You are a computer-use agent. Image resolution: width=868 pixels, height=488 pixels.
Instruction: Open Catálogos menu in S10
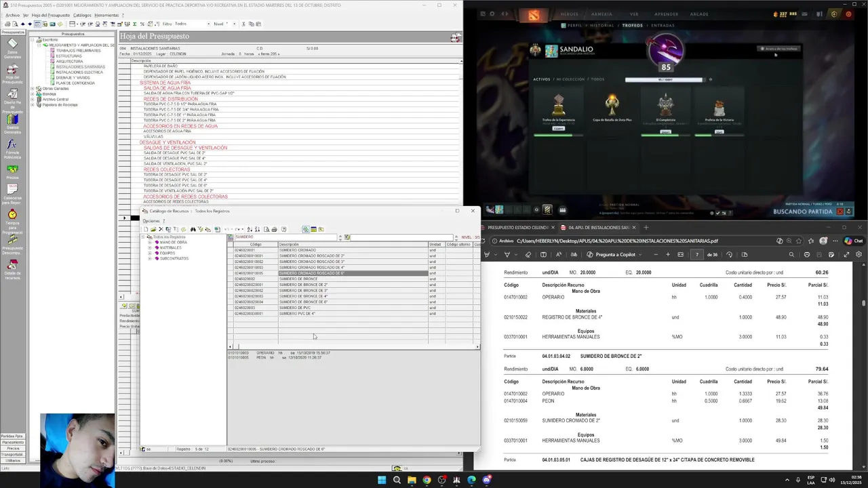[x=82, y=15]
